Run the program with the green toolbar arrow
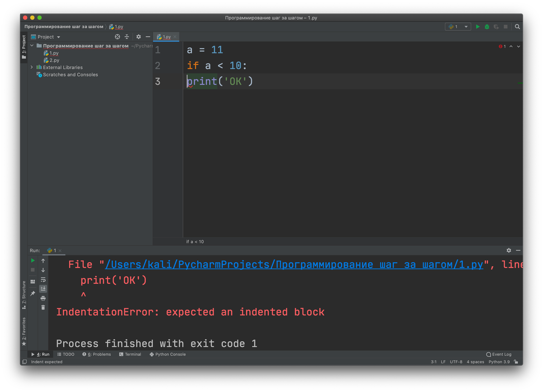Image resolution: width=543 pixels, height=392 pixels. click(x=477, y=27)
